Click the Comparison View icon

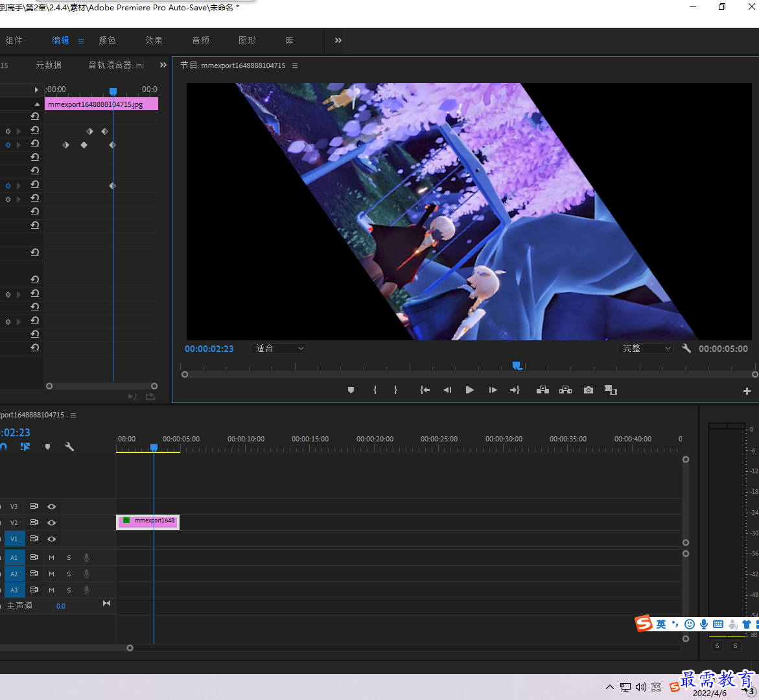(611, 390)
